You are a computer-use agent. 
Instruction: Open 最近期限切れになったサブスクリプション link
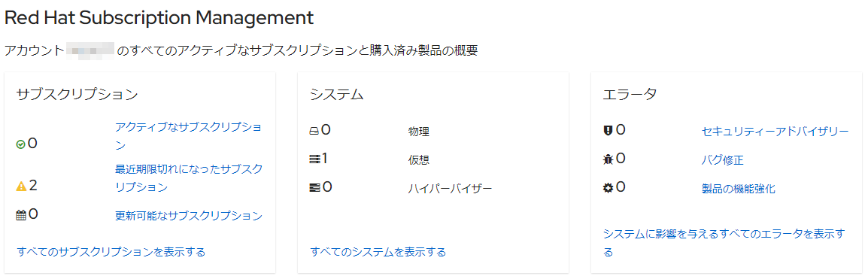click(x=188, y=178)
